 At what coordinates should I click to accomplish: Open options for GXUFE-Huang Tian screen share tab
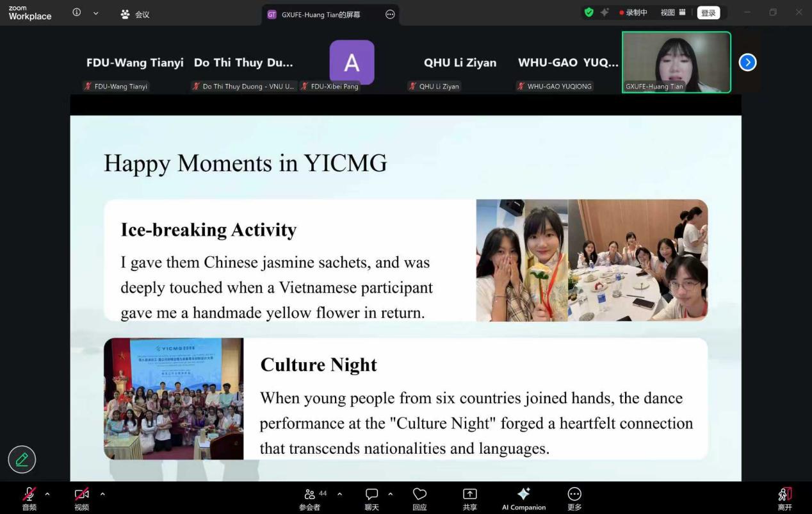(390, 14)
